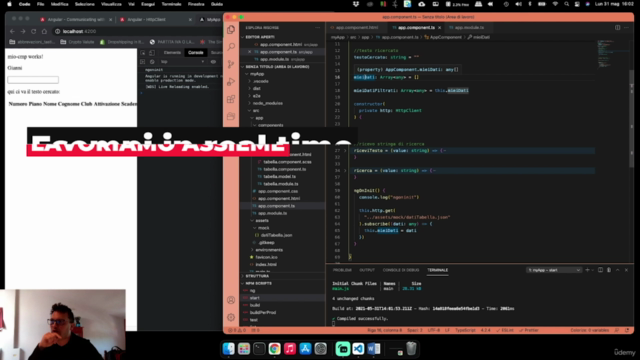The height and width of the screenshot is (360, 640).
Task: Select TypeScript language mode in status bar
Action: pos(465,330)
